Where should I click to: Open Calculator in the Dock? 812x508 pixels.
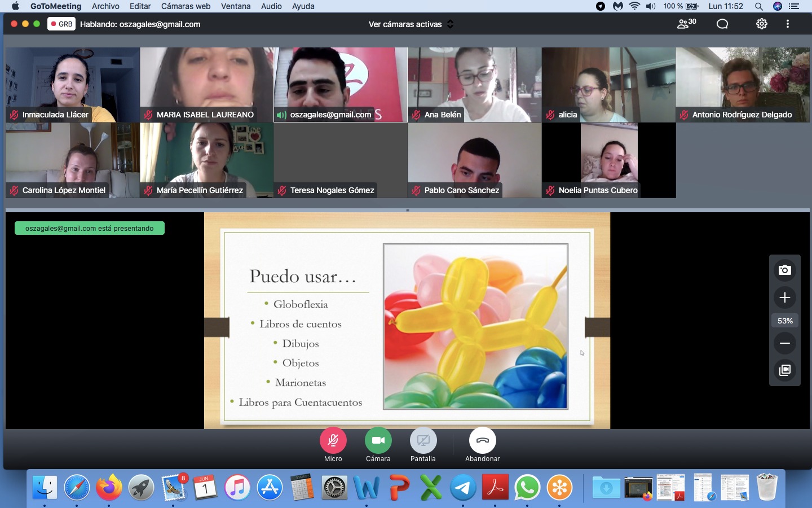[302, 487]
